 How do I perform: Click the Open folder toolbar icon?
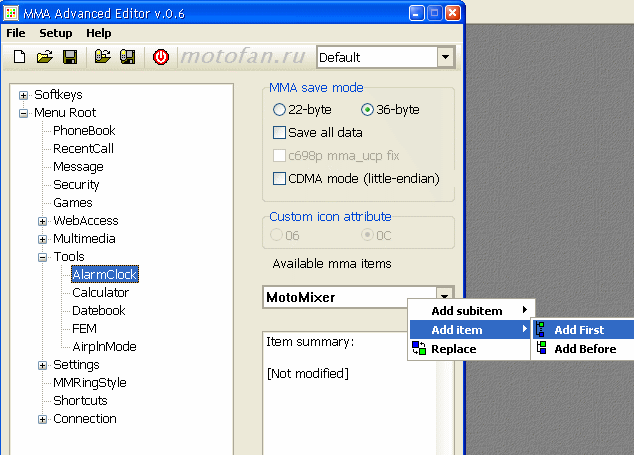coord(44,57)
